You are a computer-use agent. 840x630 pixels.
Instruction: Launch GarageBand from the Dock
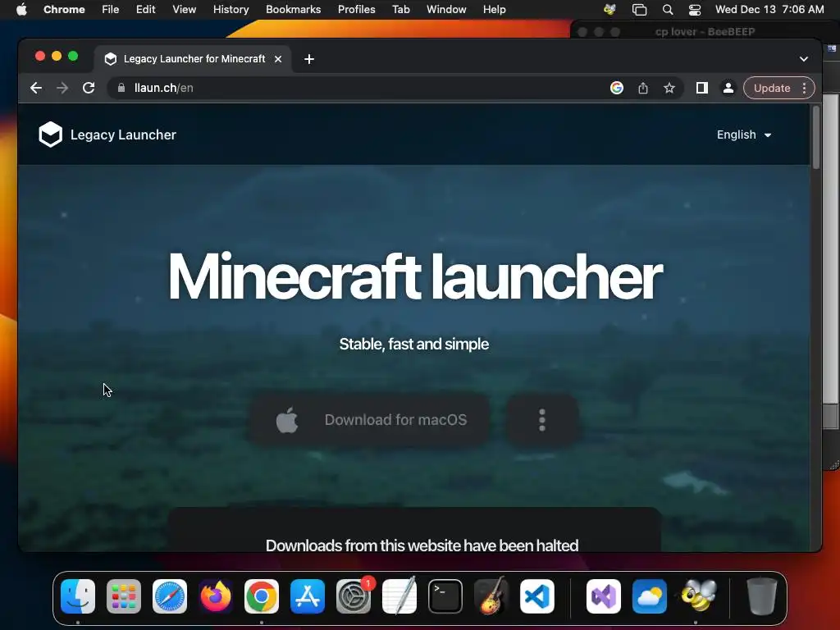(x=491, y=596)
